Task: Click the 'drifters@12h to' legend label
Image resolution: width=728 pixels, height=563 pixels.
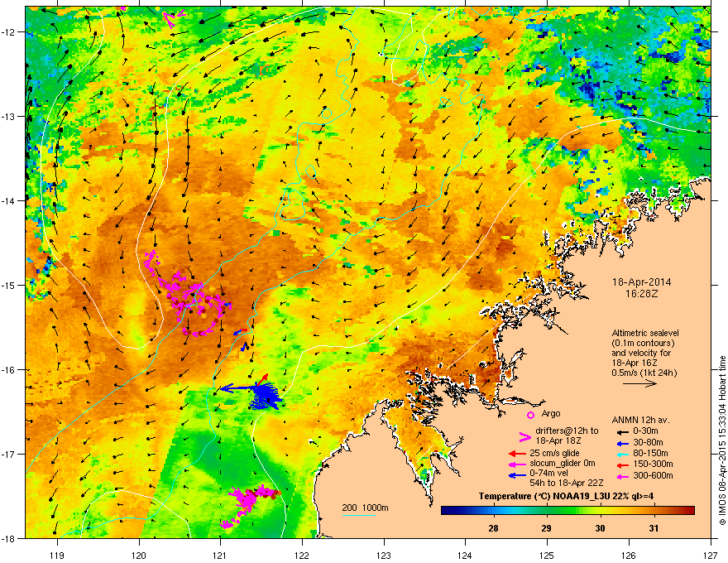Action: 567,431
